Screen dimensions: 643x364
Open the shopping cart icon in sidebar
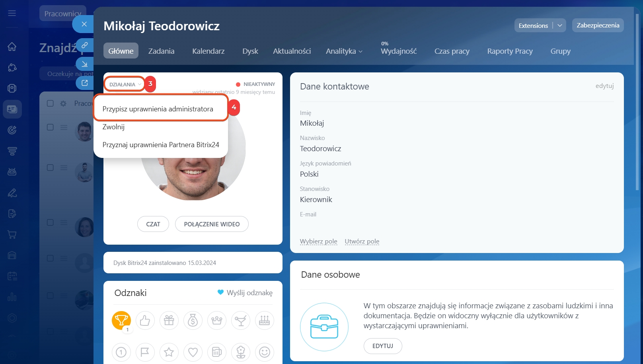pyautogui.click(x=12, y=234)
